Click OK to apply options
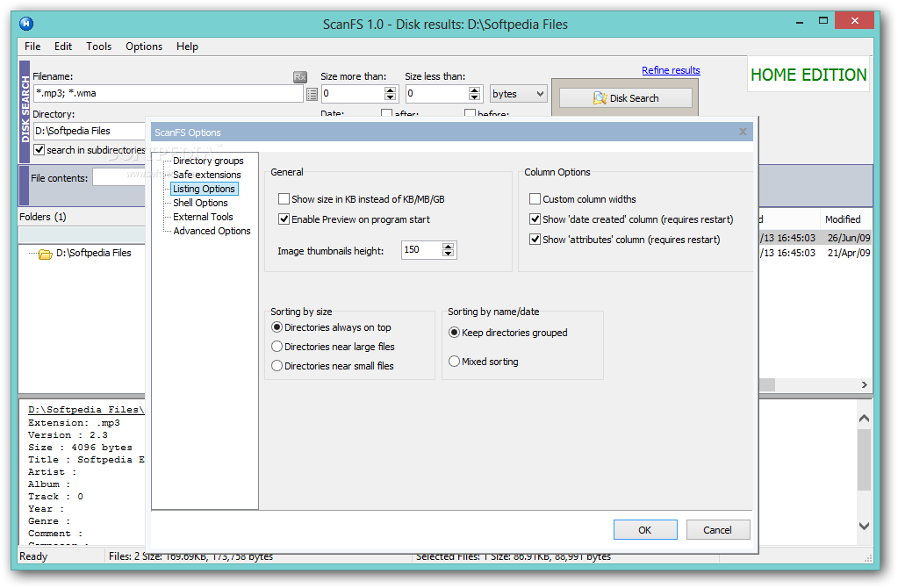The height and width of the screenshot is (588, 898). [x=645, y=529]
